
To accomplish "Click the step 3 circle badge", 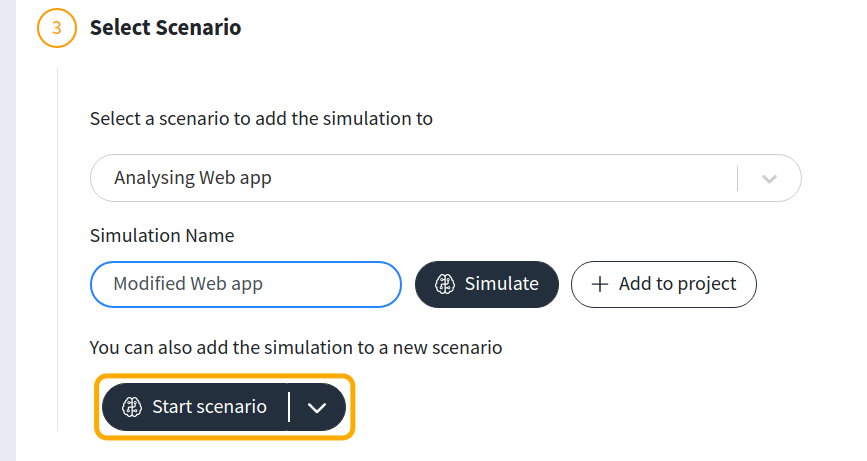I will coord(57,28).
